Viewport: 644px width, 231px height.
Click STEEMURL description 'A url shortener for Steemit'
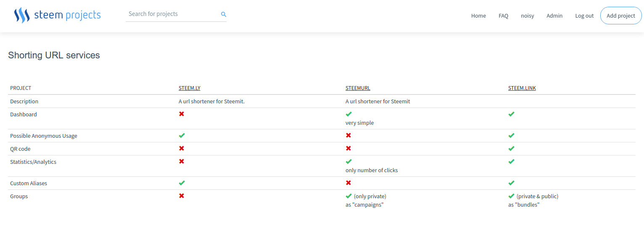coord(378,102)
